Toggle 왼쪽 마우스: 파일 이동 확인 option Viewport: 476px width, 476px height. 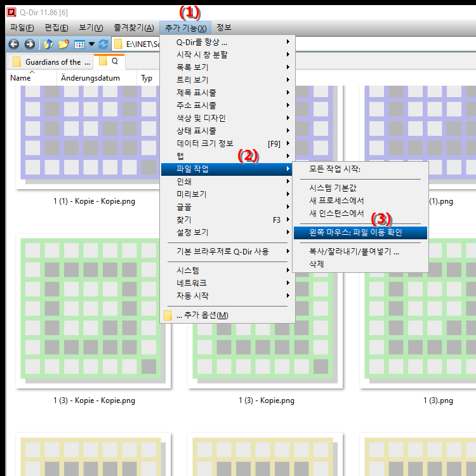coord(360,233)
